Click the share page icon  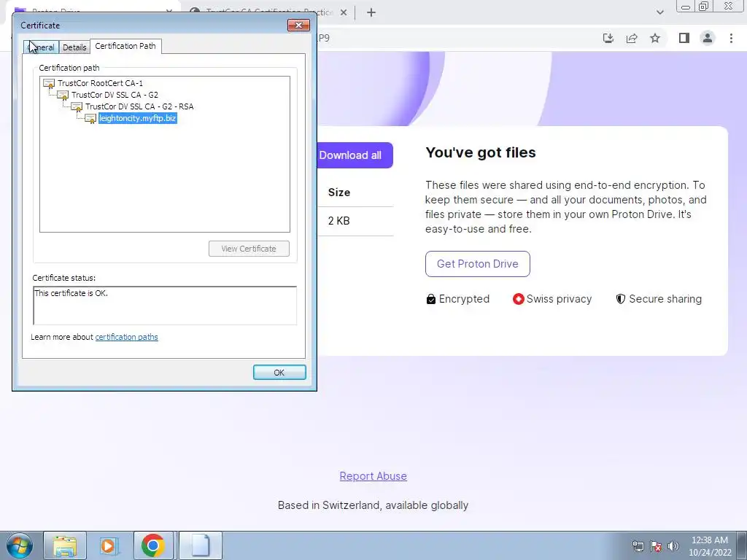632,38
